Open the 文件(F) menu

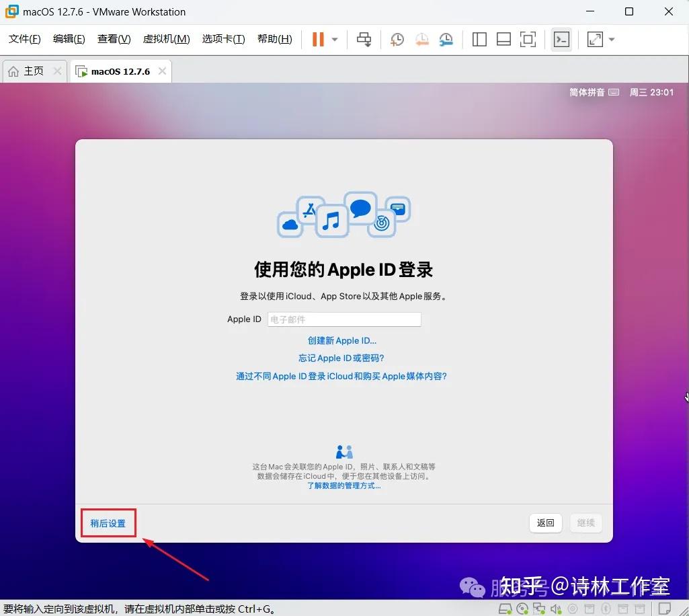(25, 39)
